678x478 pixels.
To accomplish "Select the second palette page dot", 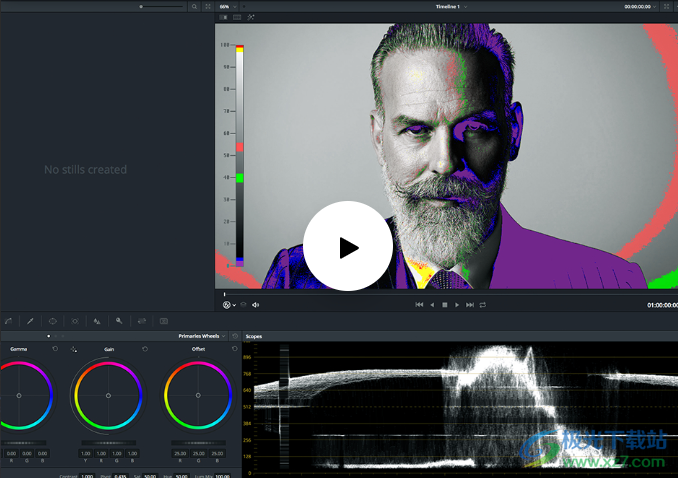I will 55,336.
